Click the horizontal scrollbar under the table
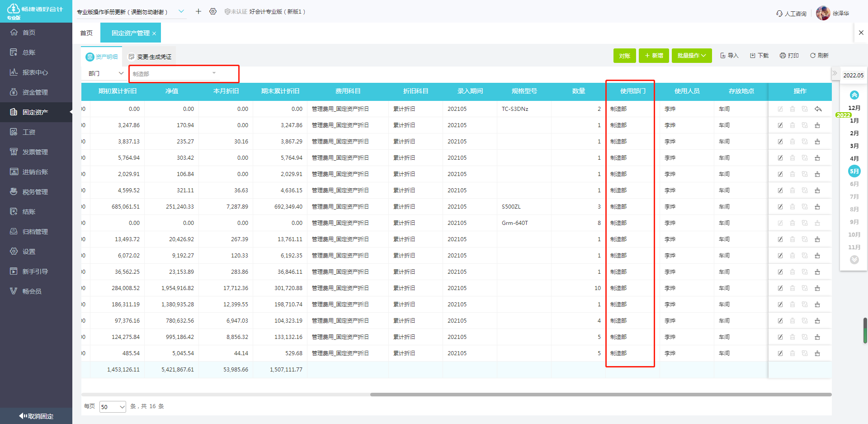The image size is (868, 424). [x=600, y=395]
